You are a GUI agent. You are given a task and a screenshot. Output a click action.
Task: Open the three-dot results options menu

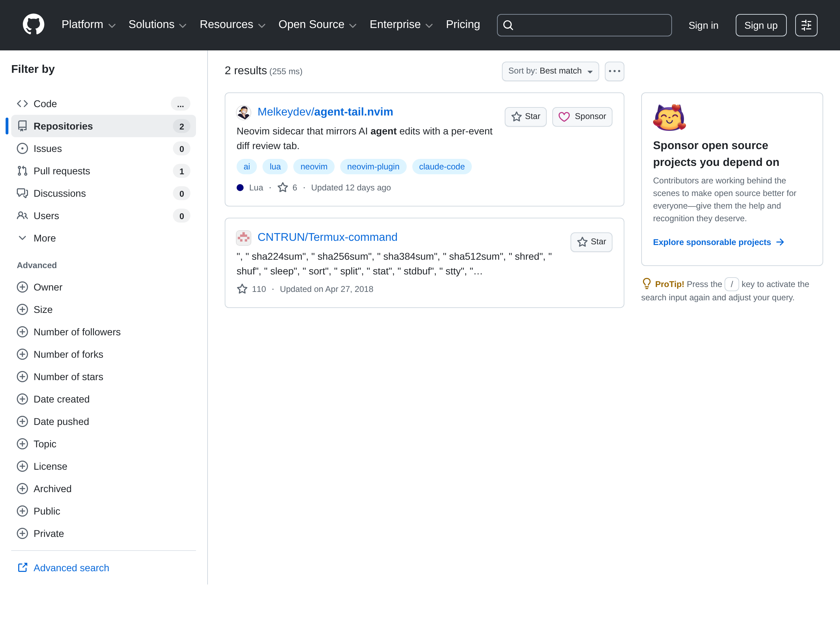614,71
